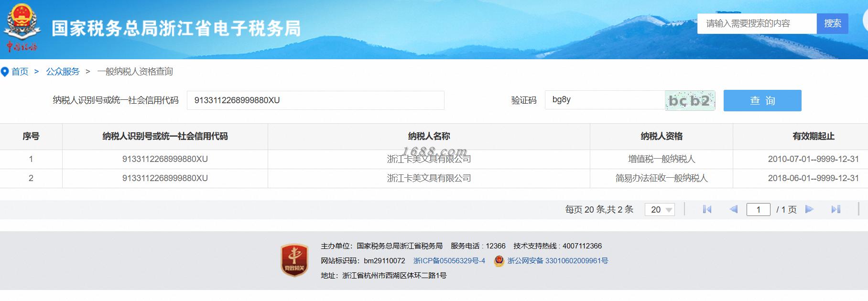Open the 首页 breadcrumb link

(20, 72)
